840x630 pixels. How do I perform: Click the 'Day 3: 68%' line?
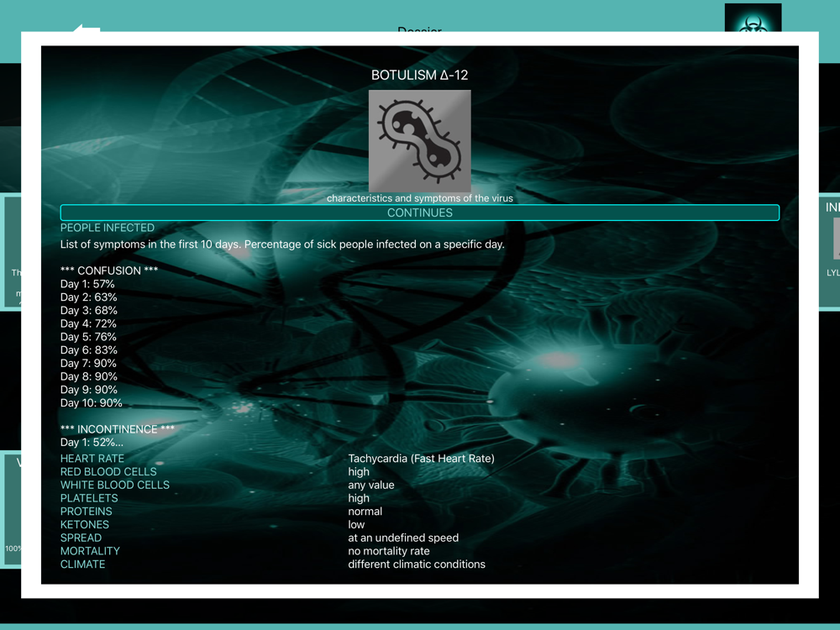(88, 311)
